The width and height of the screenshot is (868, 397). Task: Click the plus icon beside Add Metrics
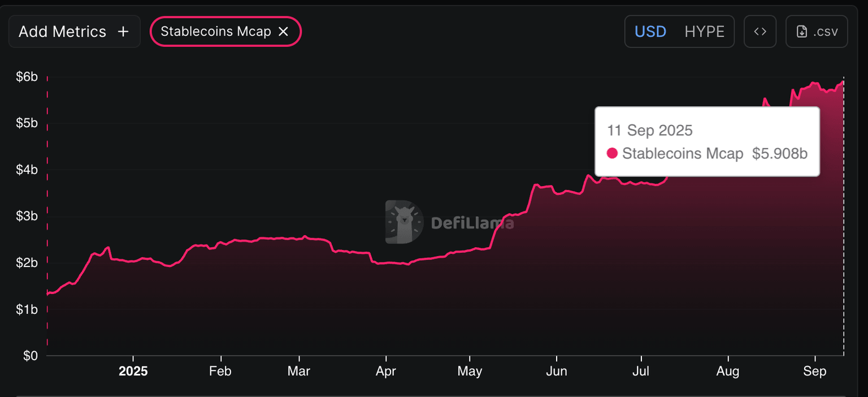click(123, 32)
